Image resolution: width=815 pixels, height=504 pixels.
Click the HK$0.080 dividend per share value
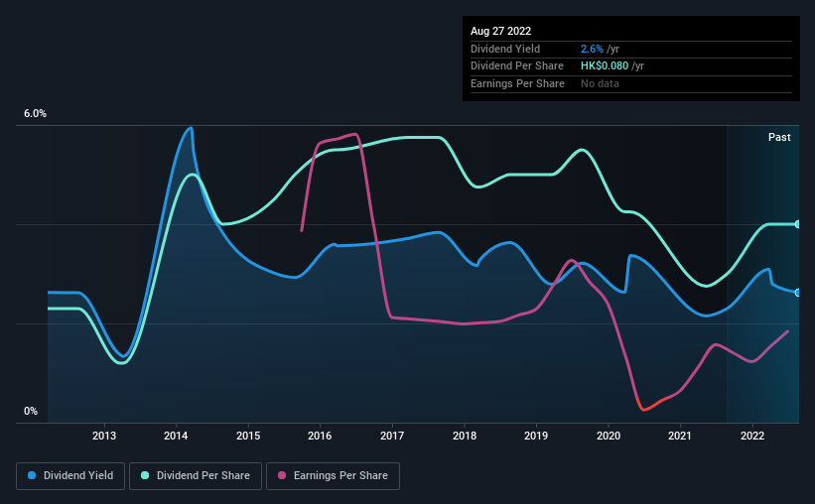coord(604,66)
